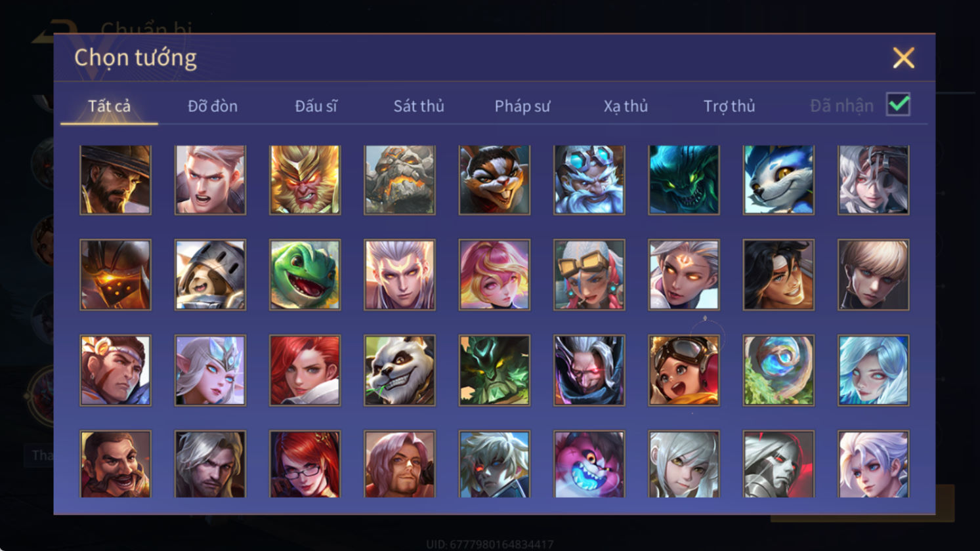
Task: Choose the red-haired woman with glasses portrait
Action: (305, 464)
